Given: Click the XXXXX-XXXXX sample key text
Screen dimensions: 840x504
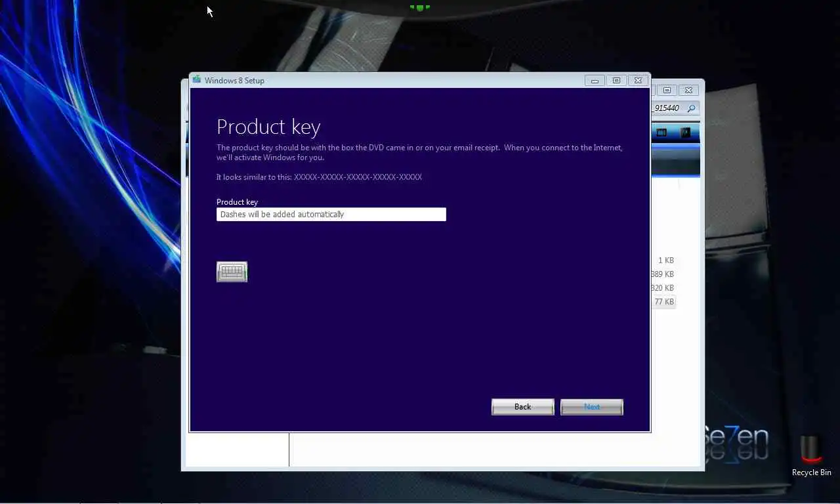Looking at the screenshot, I should coord(358,177).
